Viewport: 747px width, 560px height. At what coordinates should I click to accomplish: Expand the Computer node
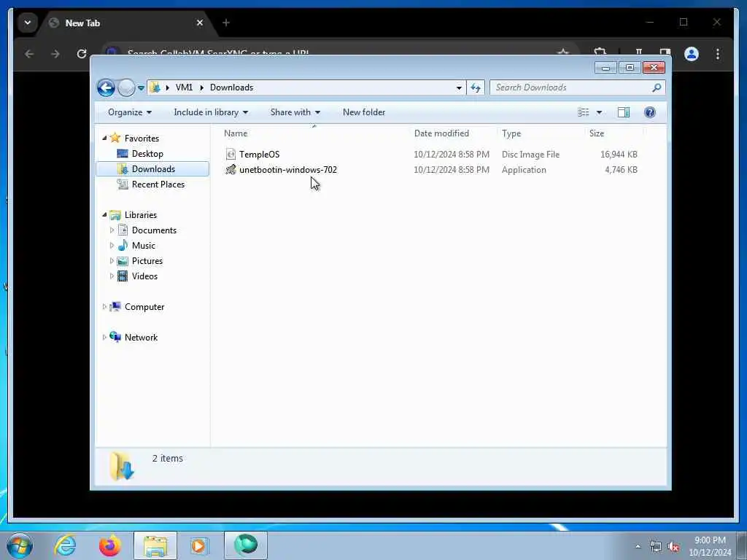104,307
